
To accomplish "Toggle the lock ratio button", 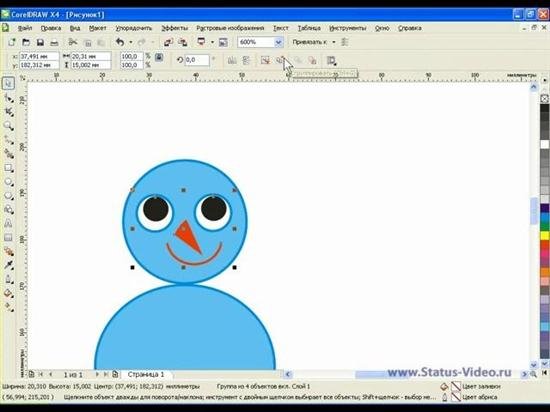I will pyautogui.click(x=159, y=58).
